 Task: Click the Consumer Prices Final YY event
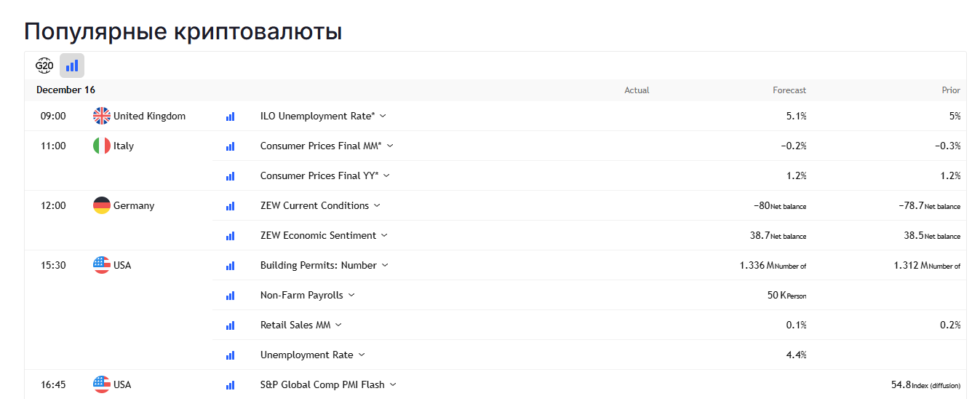click(x=318, y=175)
